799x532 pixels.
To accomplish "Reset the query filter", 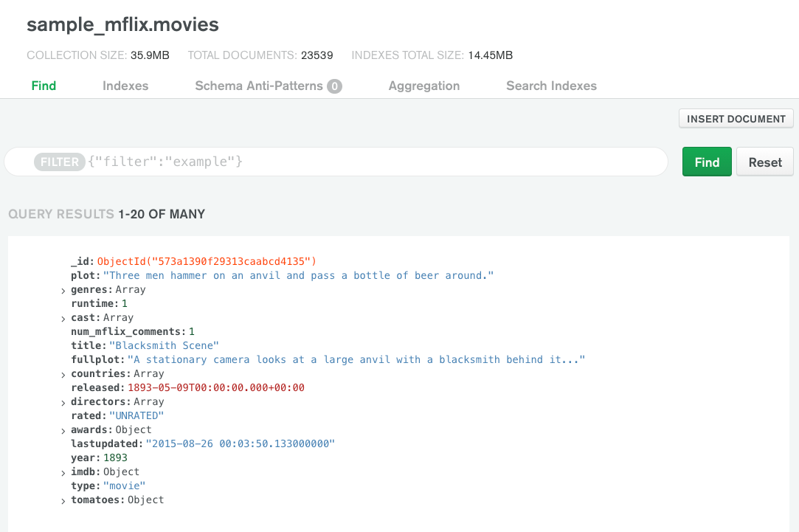I will click(x=765, y=162).
